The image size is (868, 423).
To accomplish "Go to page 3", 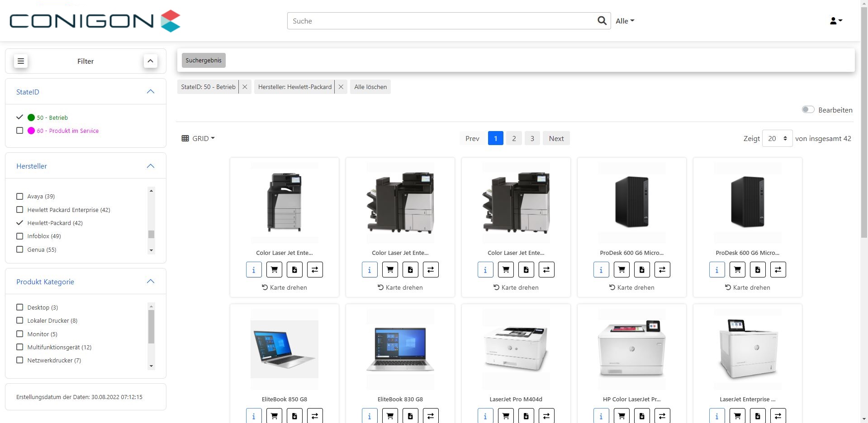I will pos(532,138).
